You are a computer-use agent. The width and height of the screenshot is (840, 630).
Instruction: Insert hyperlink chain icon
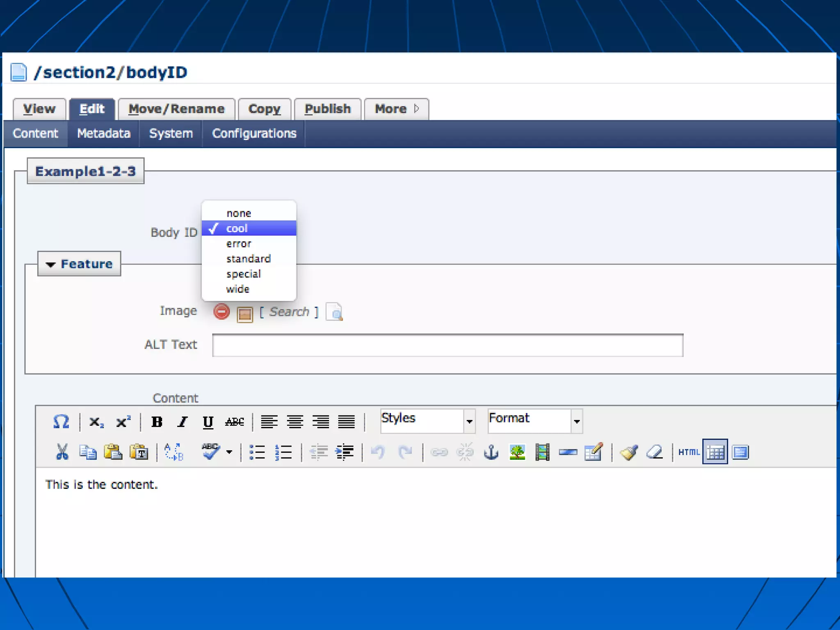[439, 452]
